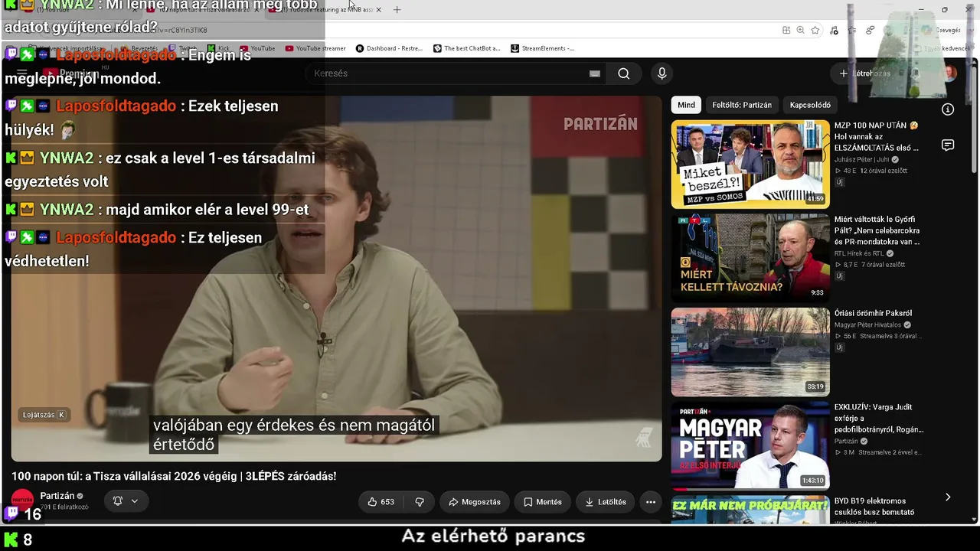The height and width of the screenshot is (551, 980).
Task: Open the Partizán channel name link
Action: [x=57, y=496]
